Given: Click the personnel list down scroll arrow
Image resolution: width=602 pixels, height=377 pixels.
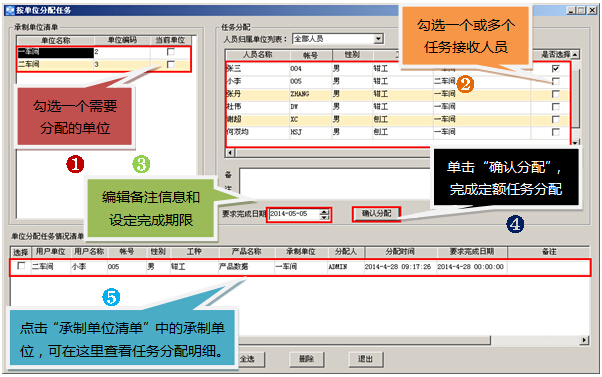Looking at the screenshot, I should [x=575, y=142].
